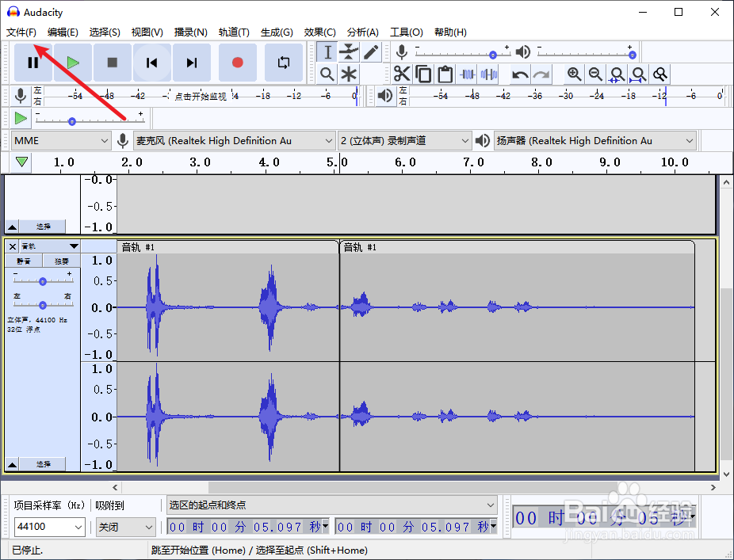
Task: Open the 选区的起点和终点 dropdown
Action: [x=331, y=505]
